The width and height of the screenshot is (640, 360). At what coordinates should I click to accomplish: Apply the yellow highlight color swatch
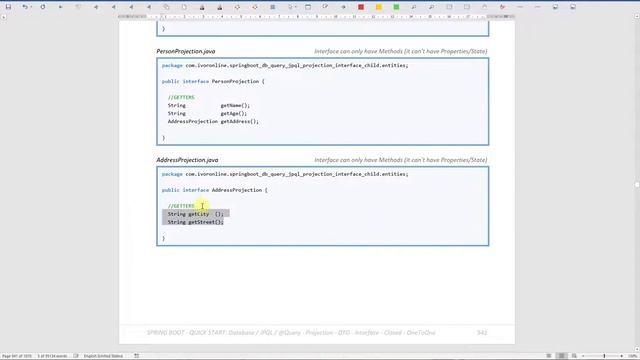coord(379,7)
